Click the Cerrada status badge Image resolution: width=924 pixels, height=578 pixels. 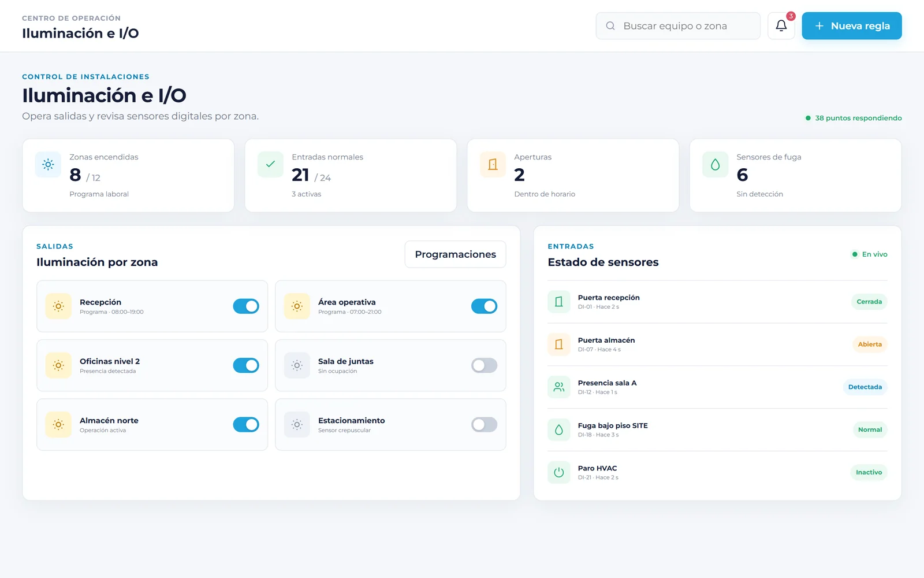869,302
